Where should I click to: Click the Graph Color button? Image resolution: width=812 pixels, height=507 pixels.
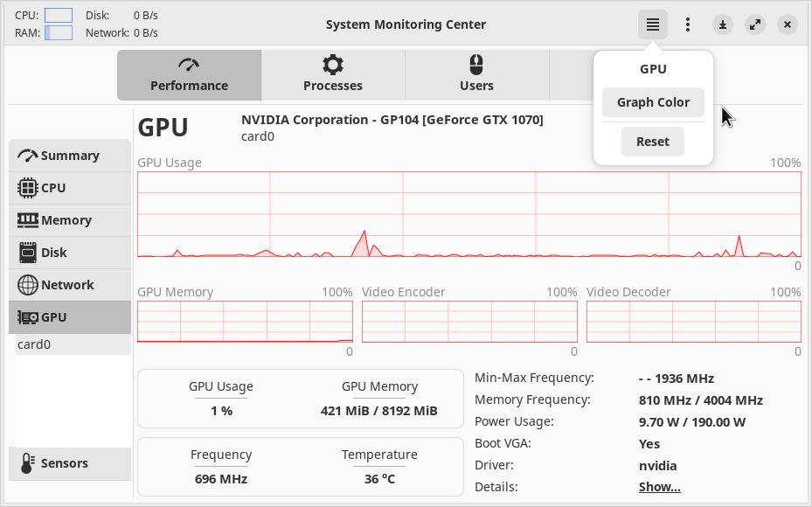pyautogui.click(x=653, y=102)
